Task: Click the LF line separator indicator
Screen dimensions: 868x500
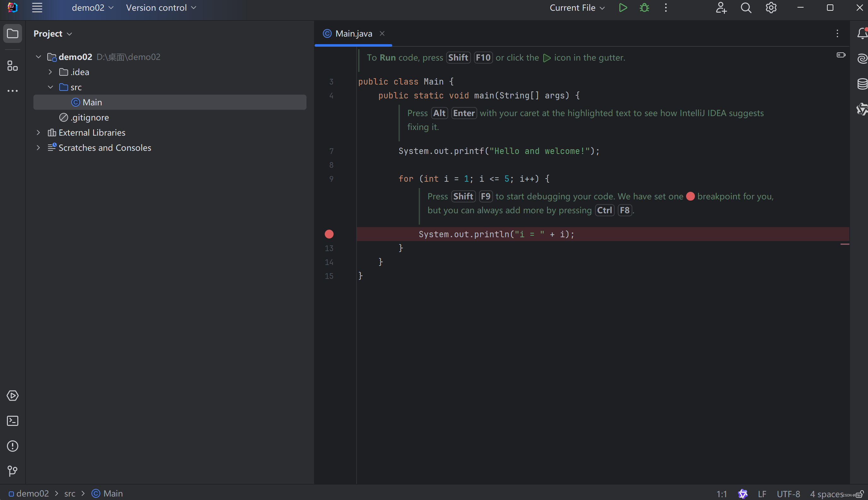Action: pyautogui.click(x=762, y=493)
